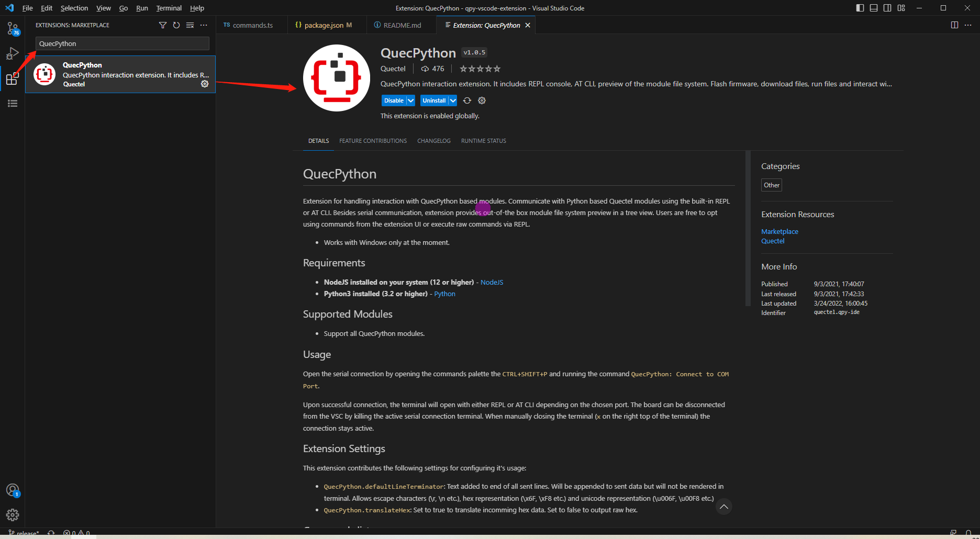Click the 476 install count
This screenshot has width=980, height=539.
[433, 69]
